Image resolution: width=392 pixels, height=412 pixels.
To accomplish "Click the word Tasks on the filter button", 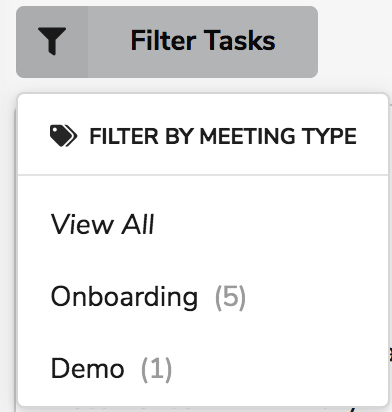I will tap(240, 41).
